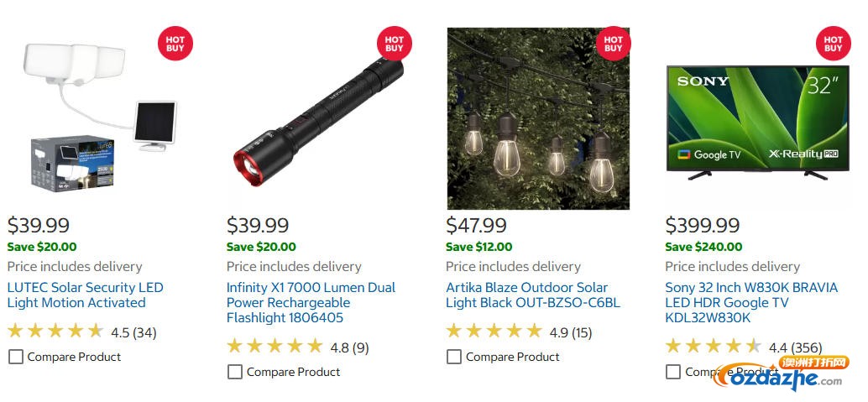Image resolution: width=868 pixels, height=402 pixels.
Task: Click the Hot Buy badge on LUTEC light
Action: click(x=175, y=44)
